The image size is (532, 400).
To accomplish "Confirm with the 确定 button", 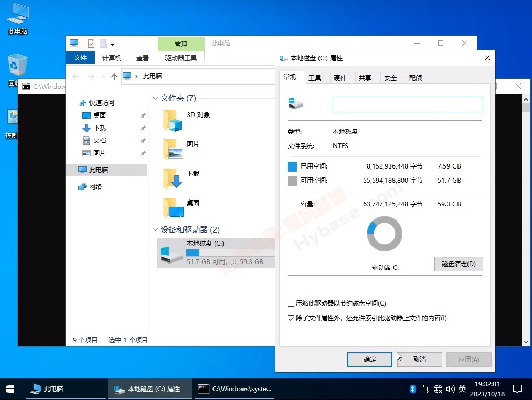I will pos(369,359).
